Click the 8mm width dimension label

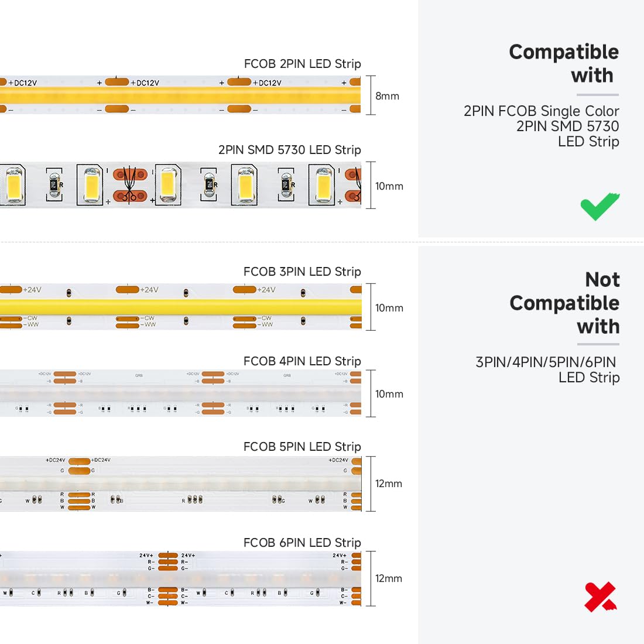coord(387,96)
